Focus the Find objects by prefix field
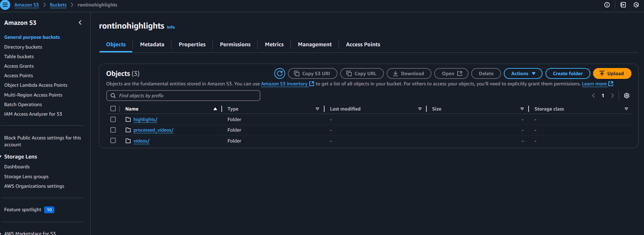The image size is (644, 235). (x=183, y=96)
